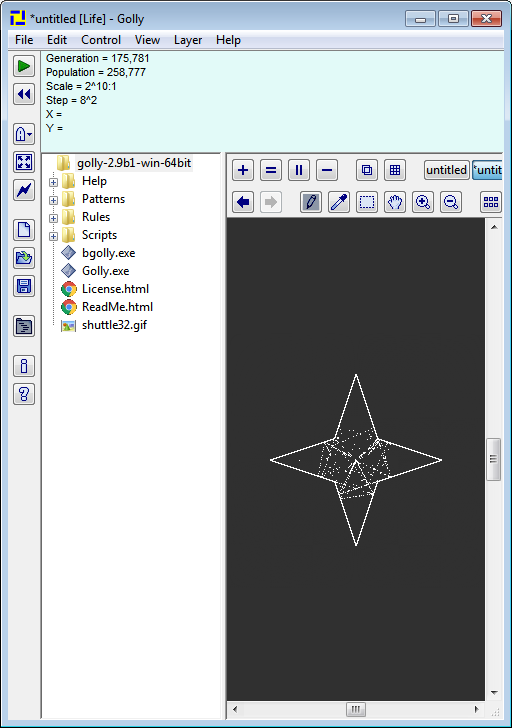Select the golly-2.9b1-win-64bit root folder
512x728 pixels.
[134, 163]
